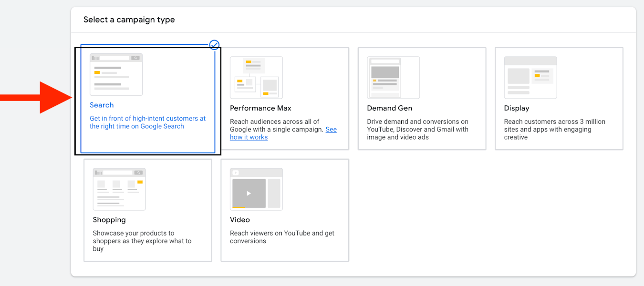Click Display description about 3 million sites

[554, 129]
